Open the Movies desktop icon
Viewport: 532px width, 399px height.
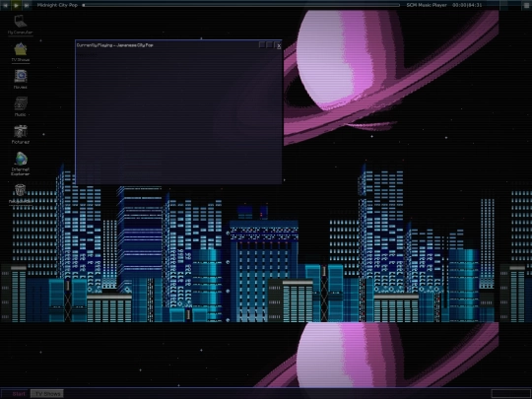21,80
